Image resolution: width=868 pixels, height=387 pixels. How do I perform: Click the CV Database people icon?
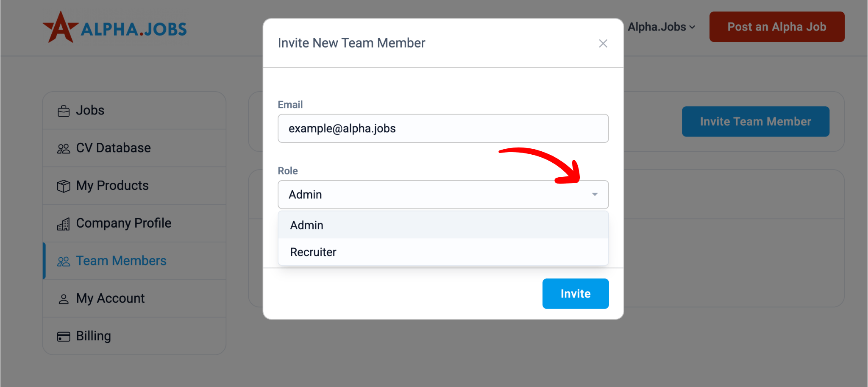pyautogui.click(x=64, y=149)
